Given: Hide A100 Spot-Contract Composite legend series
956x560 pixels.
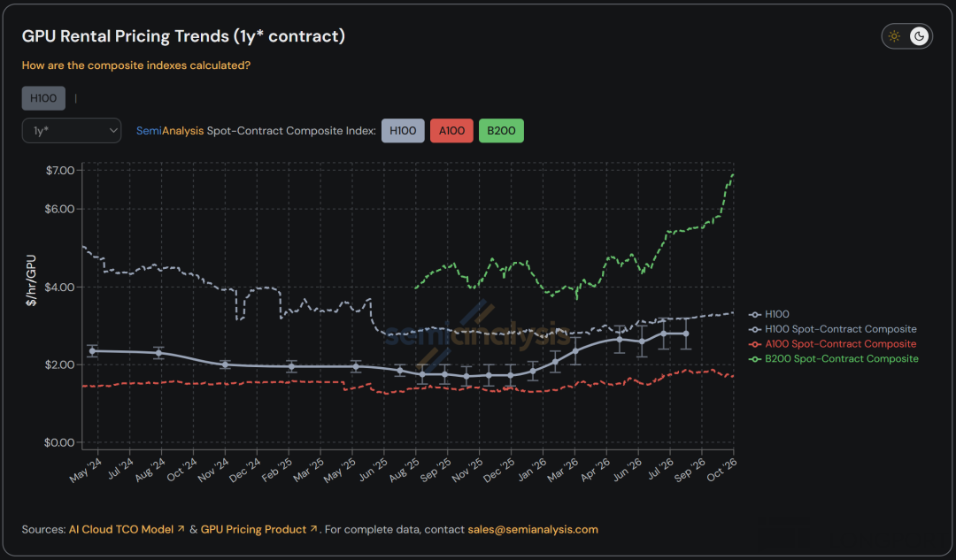Looking at the screenshot, I should 833,344.
